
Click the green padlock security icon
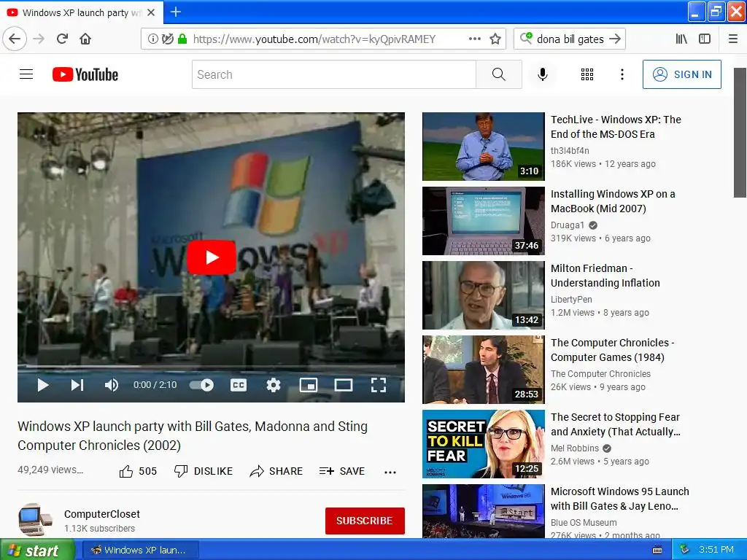point(182,39)
